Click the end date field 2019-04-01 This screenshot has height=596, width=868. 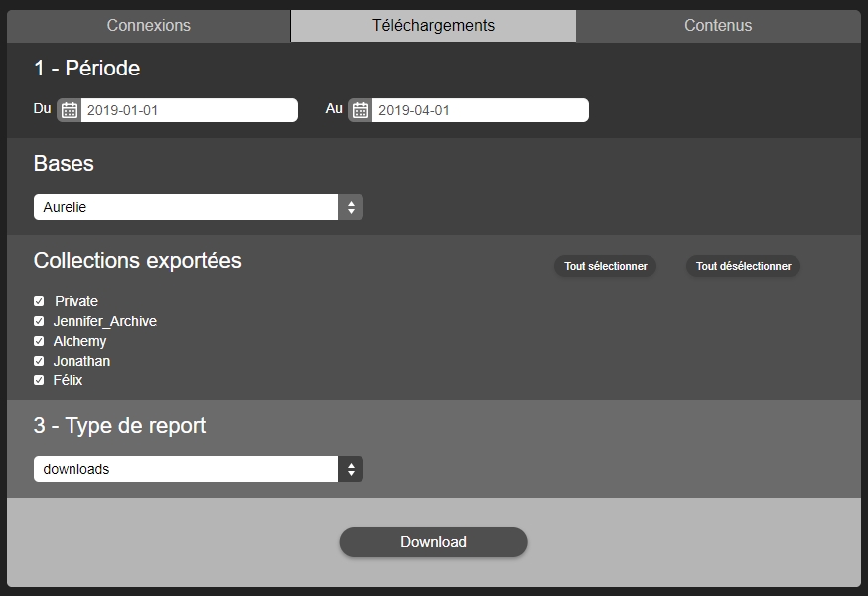(x=480, y=110)
